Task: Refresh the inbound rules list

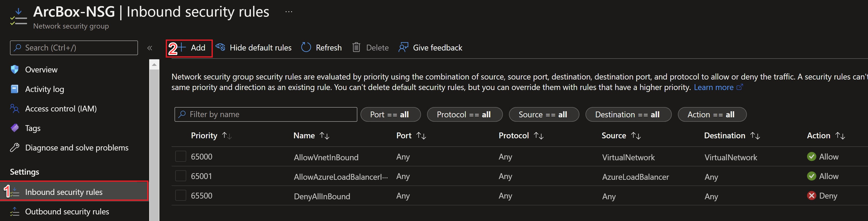Action: 321,48
